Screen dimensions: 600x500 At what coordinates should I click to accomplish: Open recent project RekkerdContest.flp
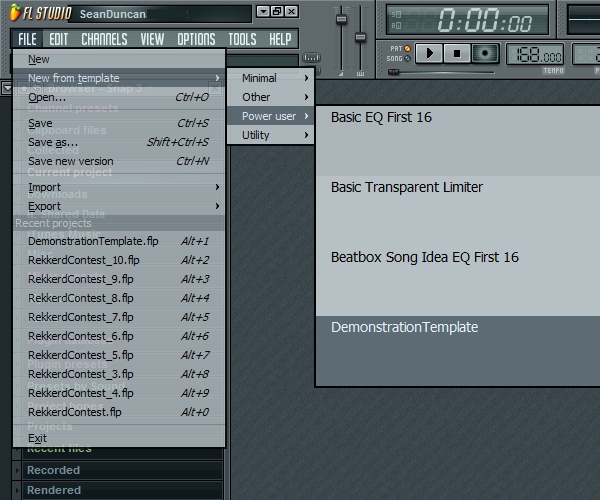(x=119, y=412)
